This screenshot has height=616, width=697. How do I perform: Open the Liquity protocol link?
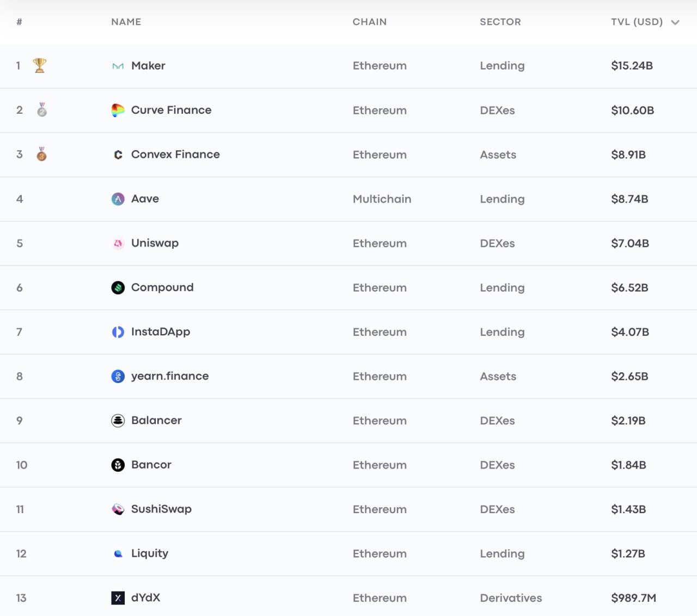click(x=150, y=553)
